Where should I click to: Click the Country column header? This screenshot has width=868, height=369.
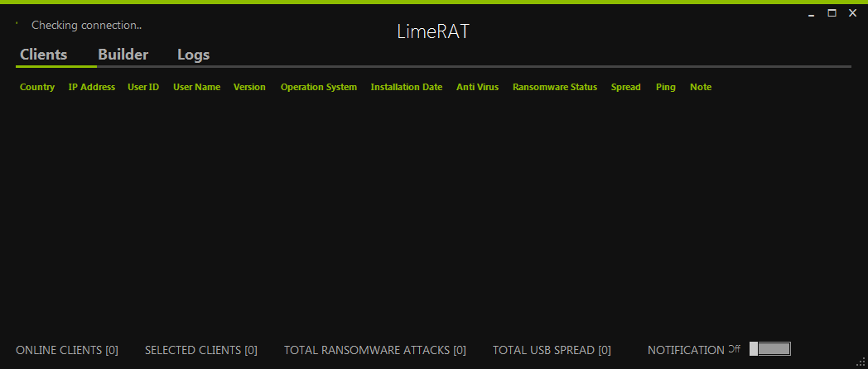click(37, 87)
